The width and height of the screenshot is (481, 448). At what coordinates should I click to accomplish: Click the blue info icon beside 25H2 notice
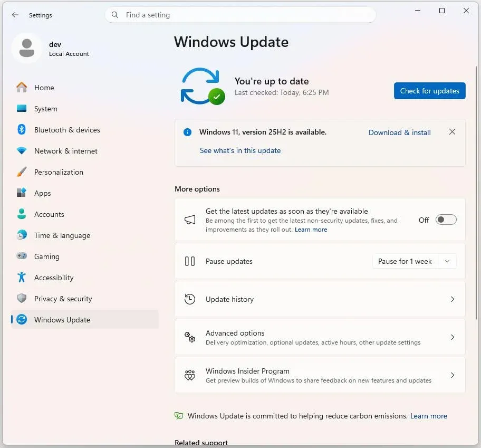tap(187, 132)
